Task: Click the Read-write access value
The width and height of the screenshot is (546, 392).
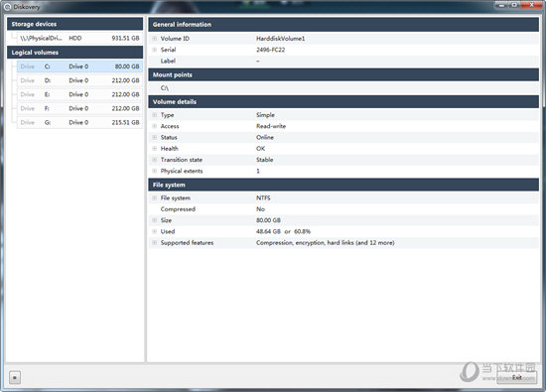Action: click(x=271, y=126)
